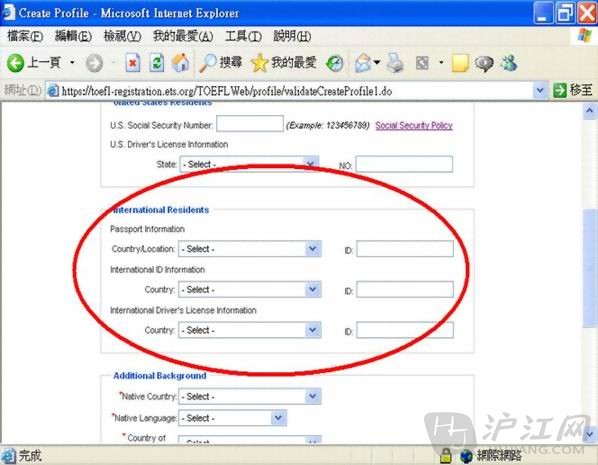Screen dimensions: 598x465
Task: Click the 移至 Go button
Action: point(573,90)
